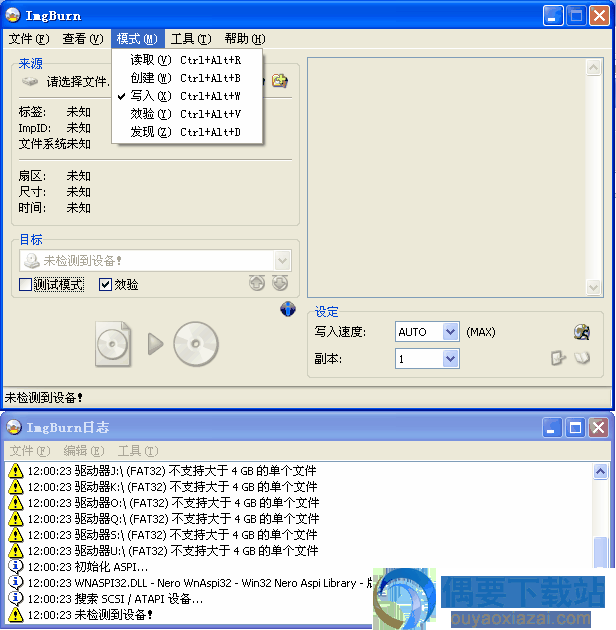Click 驱动器O:\ (FAT32) log entry
The height and width of the screenshot is (630, 616).
173,503
